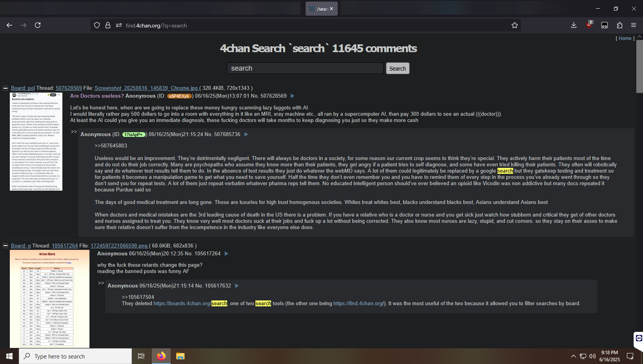Select the poster ID 17ioApP+ badge
The width and height of the screenshot is (643, 364).
tap(134, 135)
